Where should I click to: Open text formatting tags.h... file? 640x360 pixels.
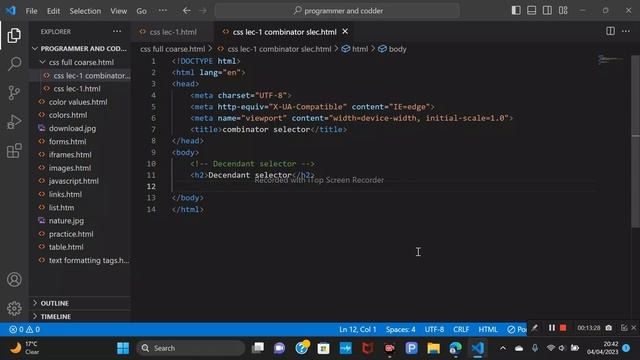pos(81,260)
